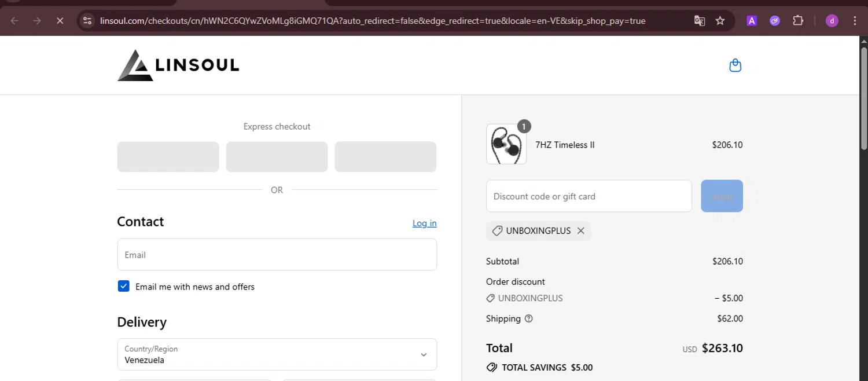Click the translate page icon
Image resolution: width=868 pixels, height=381 pixels.
tap(700, 21)
